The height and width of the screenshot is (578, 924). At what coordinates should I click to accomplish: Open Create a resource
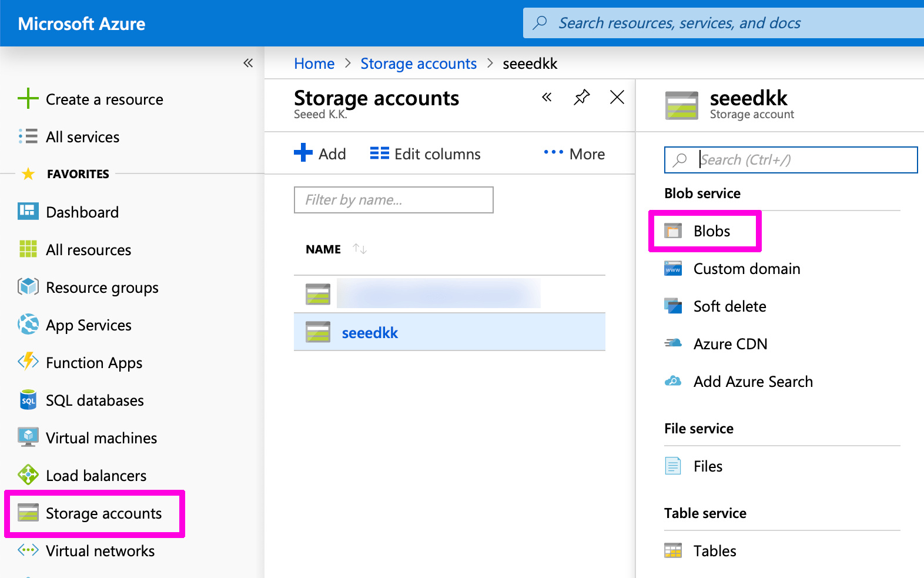pos(105,99)
